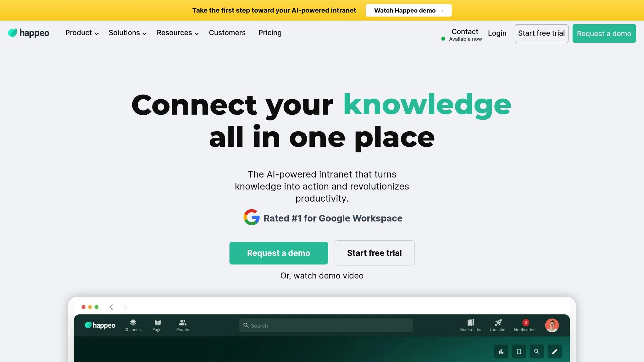Viewport: 644px width, 362px height.
Task: Open the Launcher rocket icon
Action: [x=498, y=326]
